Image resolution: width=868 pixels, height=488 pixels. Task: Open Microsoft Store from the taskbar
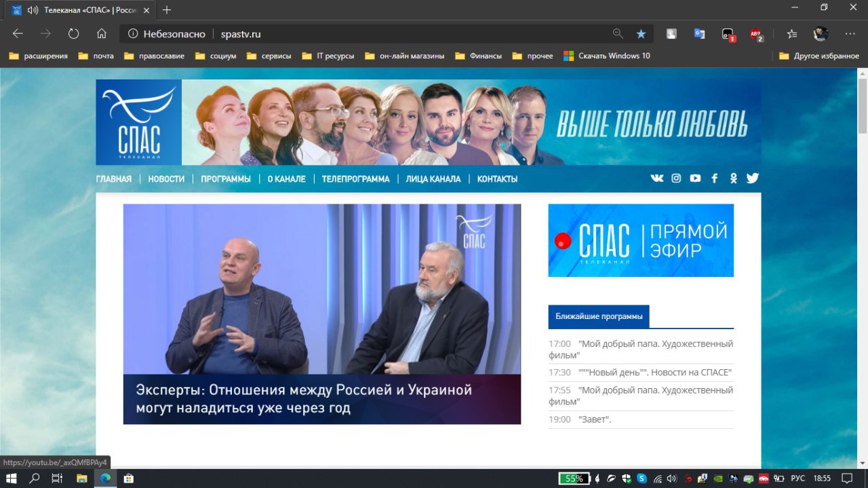(x=128, y=478)
